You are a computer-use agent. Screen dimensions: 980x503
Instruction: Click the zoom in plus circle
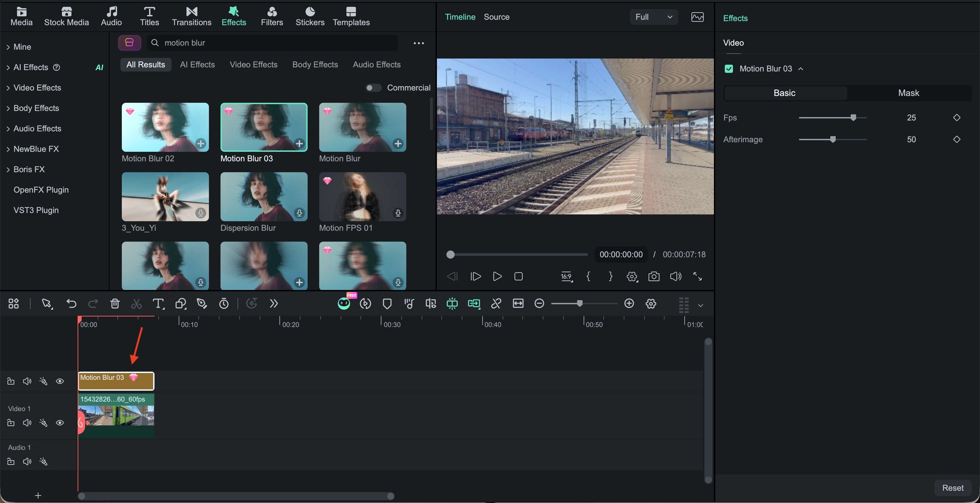tap(629, 303)
